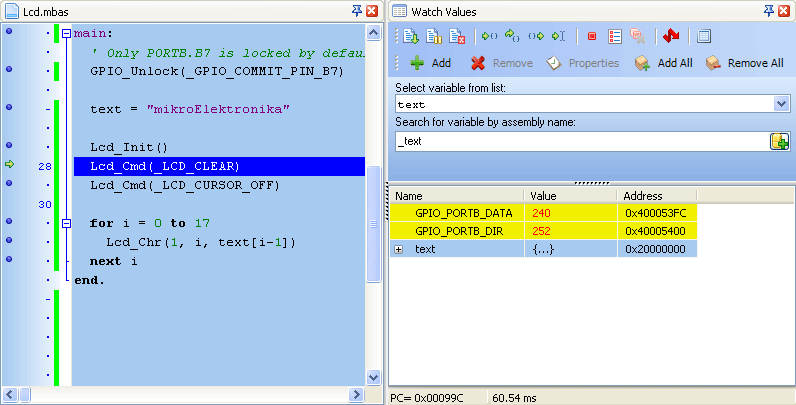Viewport: 796px width, 405px height.
Task: Click the Name column header
Action: tap(457, 195)
